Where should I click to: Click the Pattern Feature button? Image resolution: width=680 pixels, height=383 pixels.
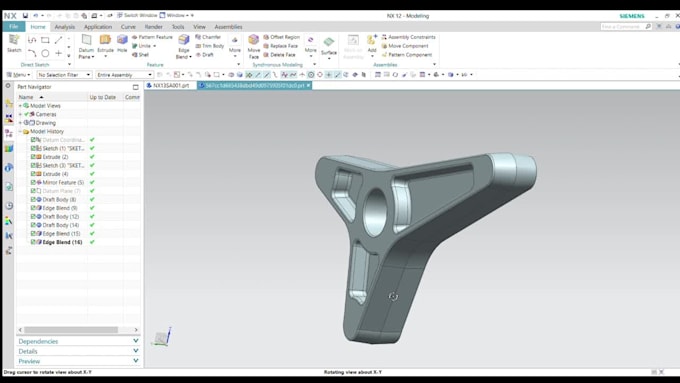152,37
